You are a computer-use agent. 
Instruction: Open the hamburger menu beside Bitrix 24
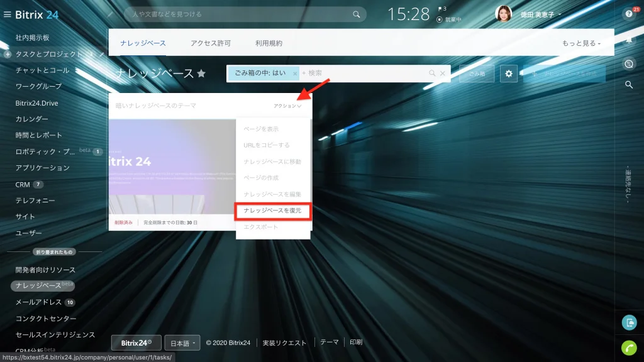(x=7, y=14)
